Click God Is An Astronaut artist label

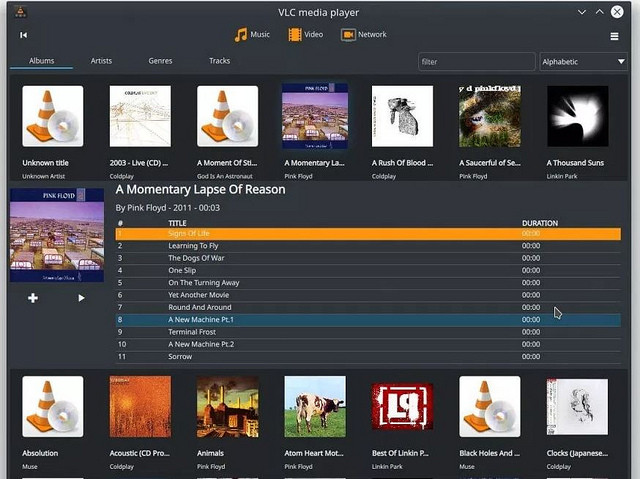[x=224, y=176]
